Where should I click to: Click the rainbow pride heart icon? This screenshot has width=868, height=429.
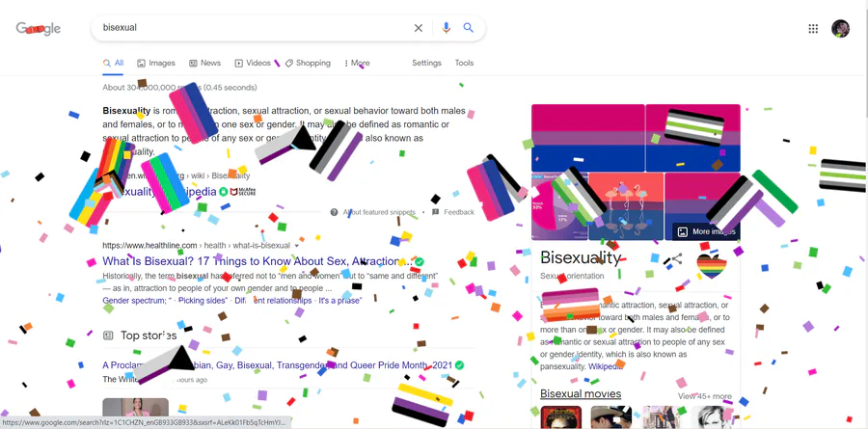point(712,265)
